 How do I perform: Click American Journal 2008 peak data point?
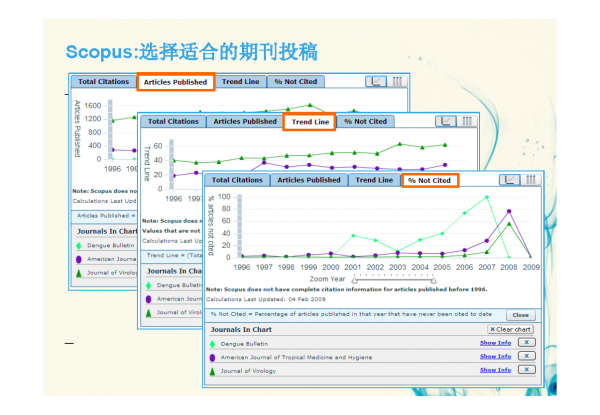tap(509, 211)
